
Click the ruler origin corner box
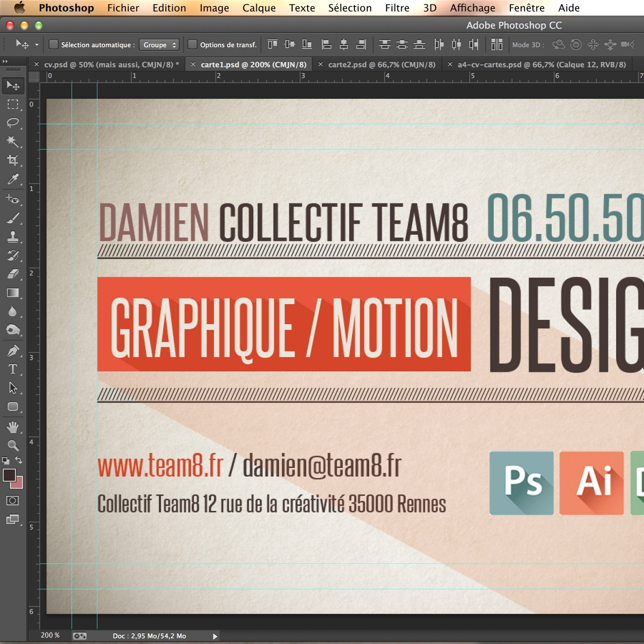pos(34,76)
